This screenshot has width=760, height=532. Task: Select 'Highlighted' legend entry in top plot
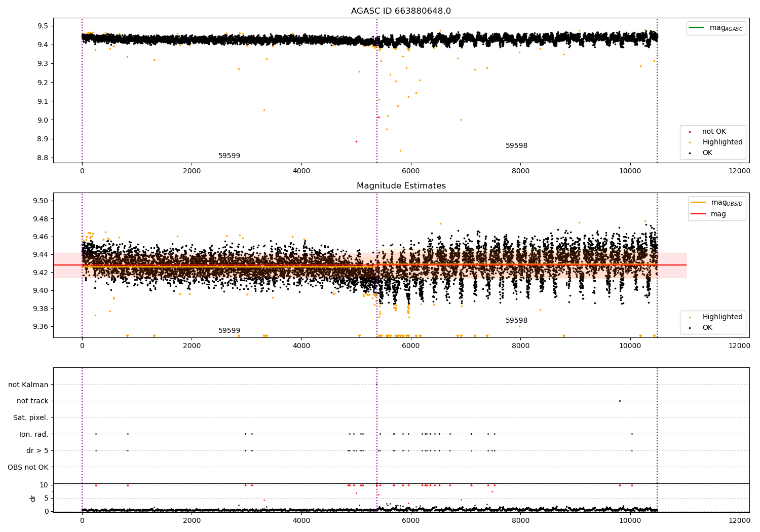coord(722,142)
